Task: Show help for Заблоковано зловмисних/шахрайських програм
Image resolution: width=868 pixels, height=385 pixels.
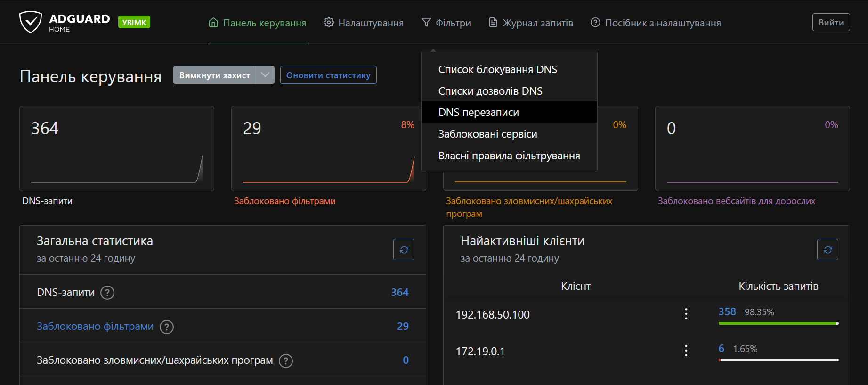Action: pyautogui.click(x=286, y=360)
